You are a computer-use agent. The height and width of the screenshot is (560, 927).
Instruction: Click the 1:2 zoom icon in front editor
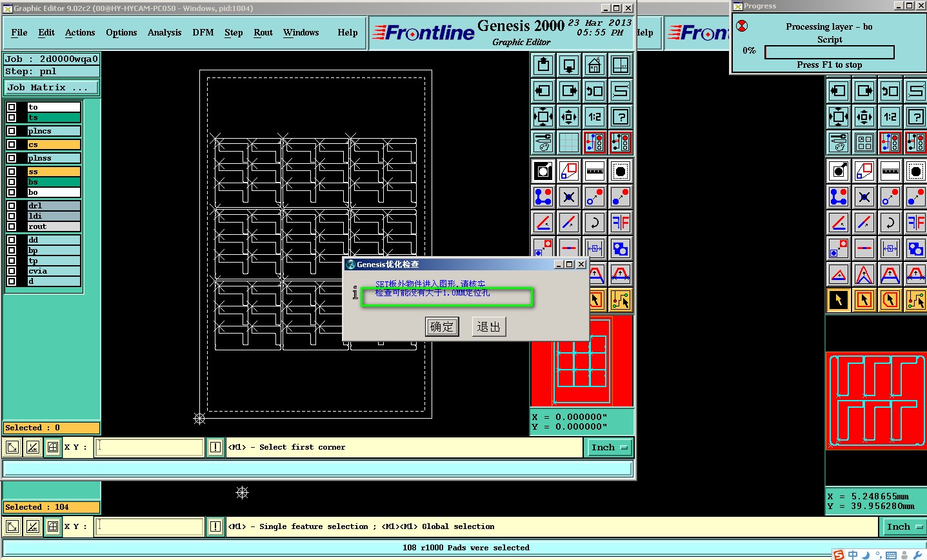click(x=595, y=117)
